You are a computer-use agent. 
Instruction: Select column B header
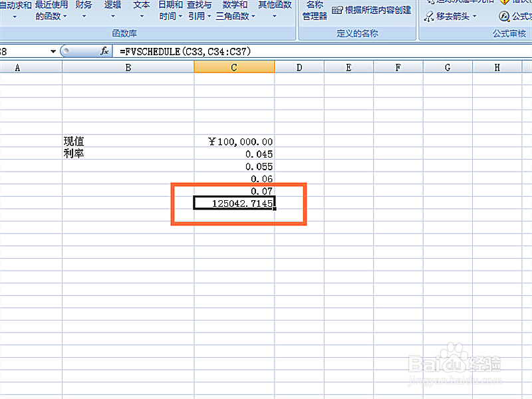pos(128,67)
